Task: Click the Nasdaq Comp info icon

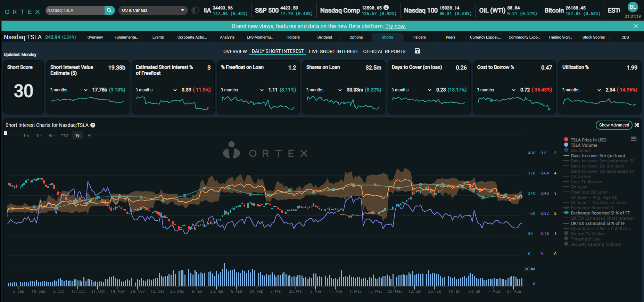Action: click(x=386, y=7)
